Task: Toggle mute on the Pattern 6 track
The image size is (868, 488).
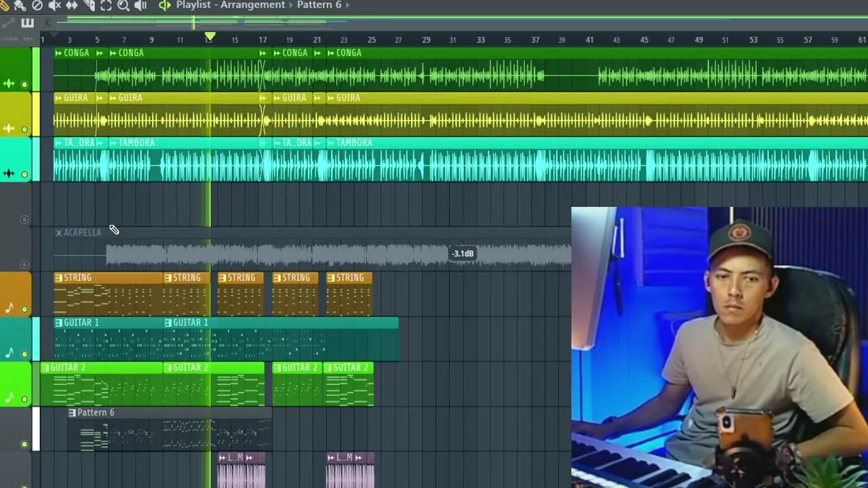Action: (24, 444)
